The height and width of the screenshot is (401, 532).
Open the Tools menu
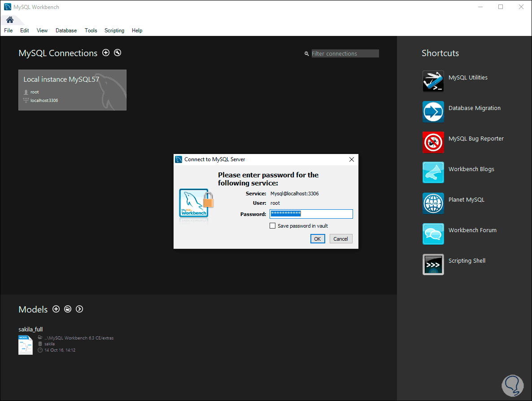tap(91, 31)
